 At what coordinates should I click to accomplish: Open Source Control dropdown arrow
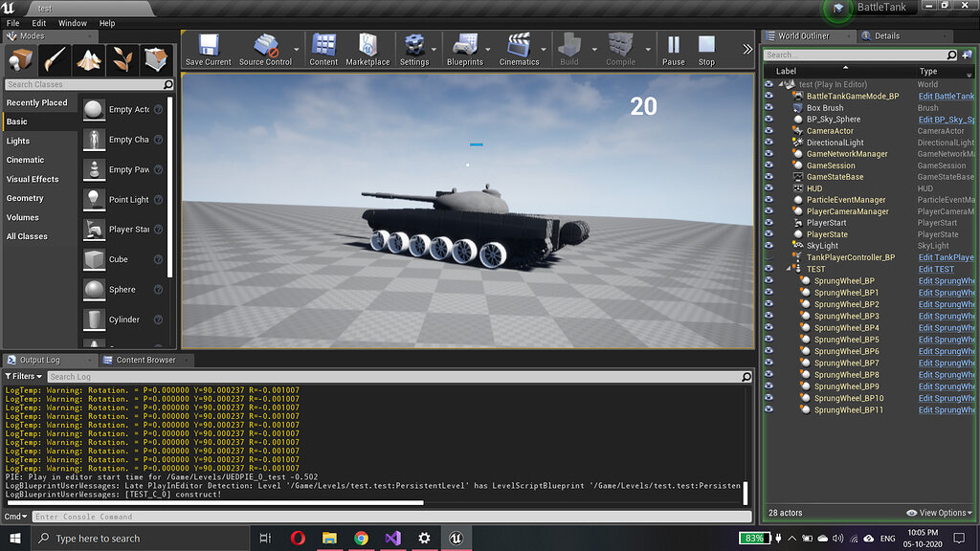(297, 50)
